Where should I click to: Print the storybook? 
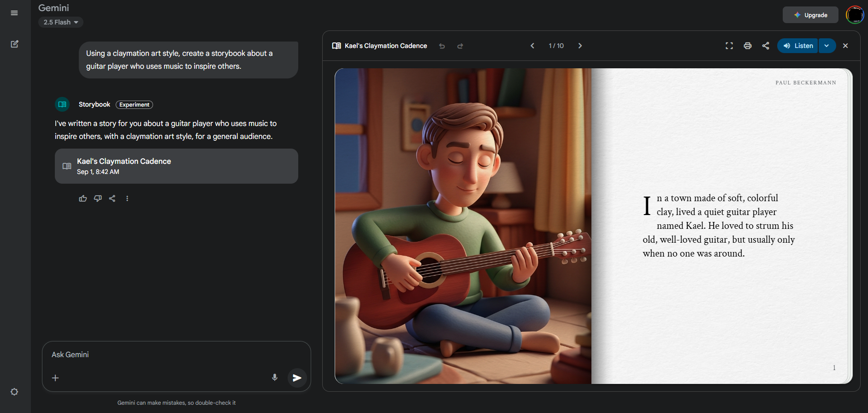click(x=747, y=46)
